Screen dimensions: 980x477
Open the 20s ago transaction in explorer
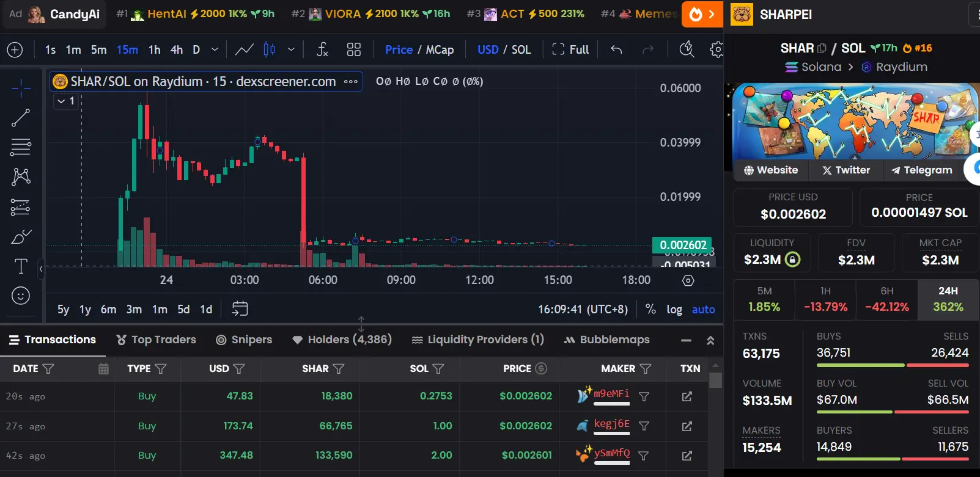coord(687,396)
